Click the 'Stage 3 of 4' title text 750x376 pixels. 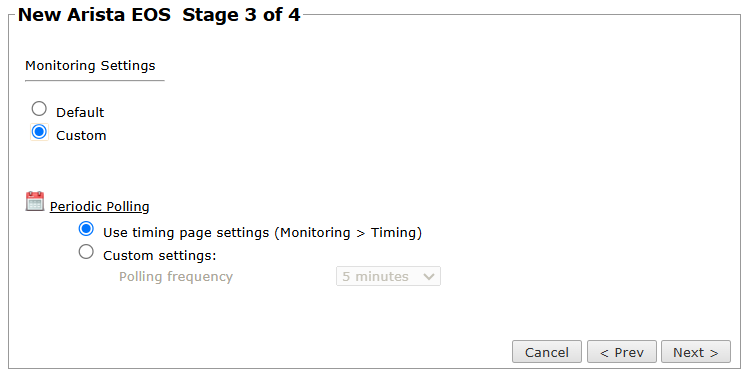(x=241, y=15)
